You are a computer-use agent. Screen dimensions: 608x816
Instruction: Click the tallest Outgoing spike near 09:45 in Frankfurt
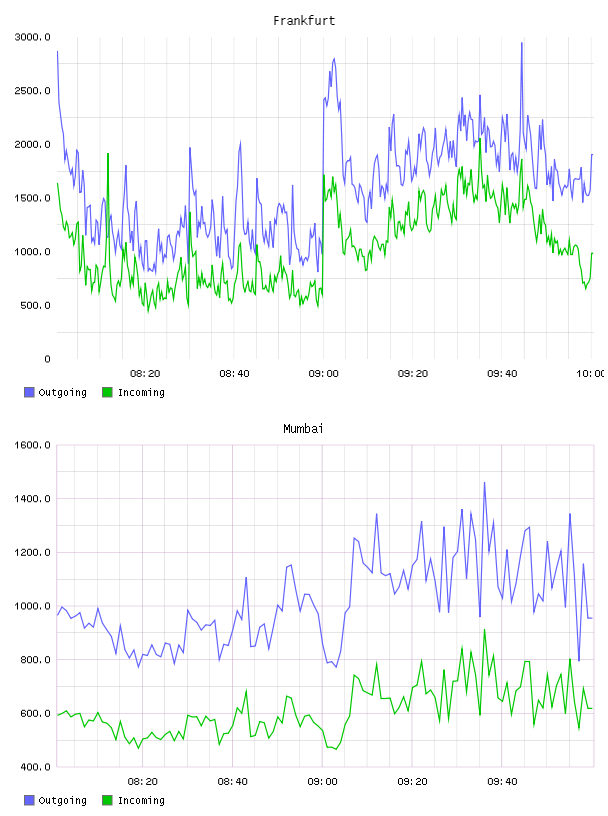click(522, 44)
